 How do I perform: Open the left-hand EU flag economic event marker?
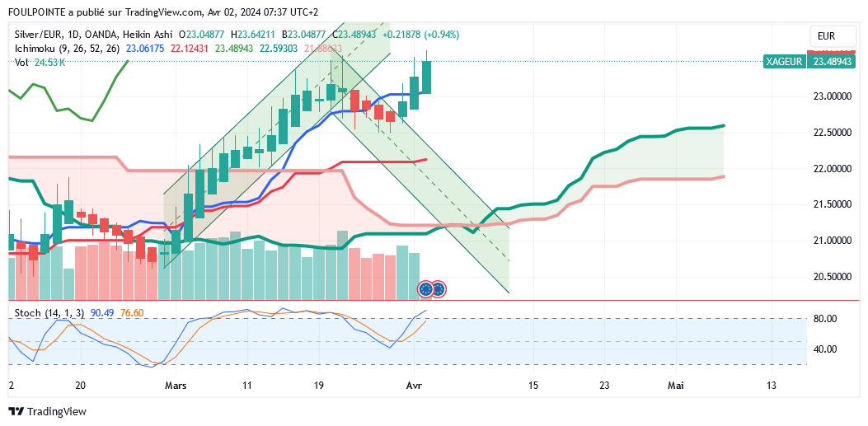pyautogui.click(x=425, y=288)
